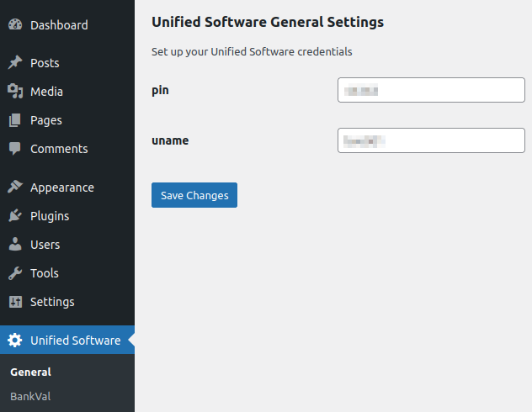Select the Tools menu item
Viewport: 532px width, 412px height.
[45, 273]
